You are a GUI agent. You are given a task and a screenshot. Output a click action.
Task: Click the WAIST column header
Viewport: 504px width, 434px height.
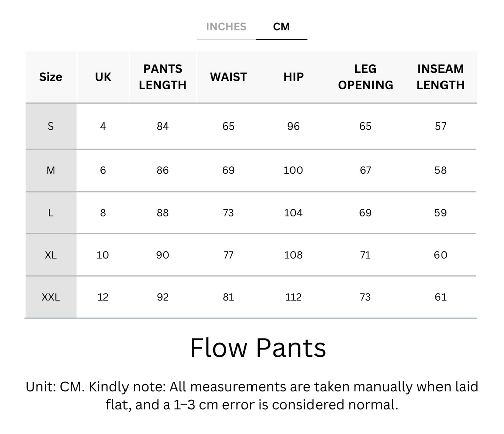tap(228, 77)
